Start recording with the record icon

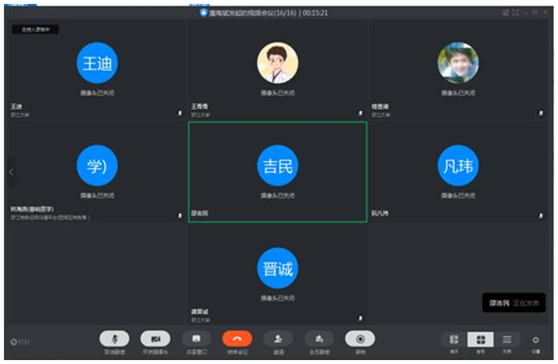pyautogui.click(x=360, y=339)
